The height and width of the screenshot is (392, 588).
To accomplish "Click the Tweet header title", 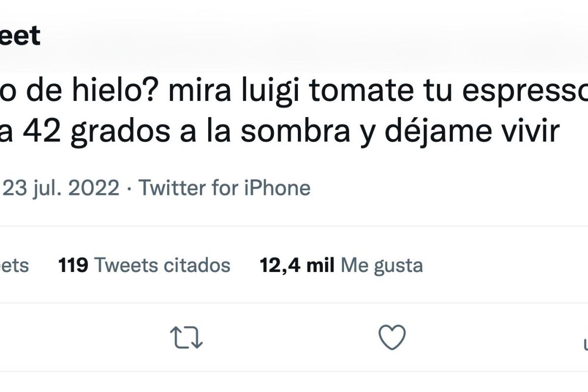I will 20,35.
